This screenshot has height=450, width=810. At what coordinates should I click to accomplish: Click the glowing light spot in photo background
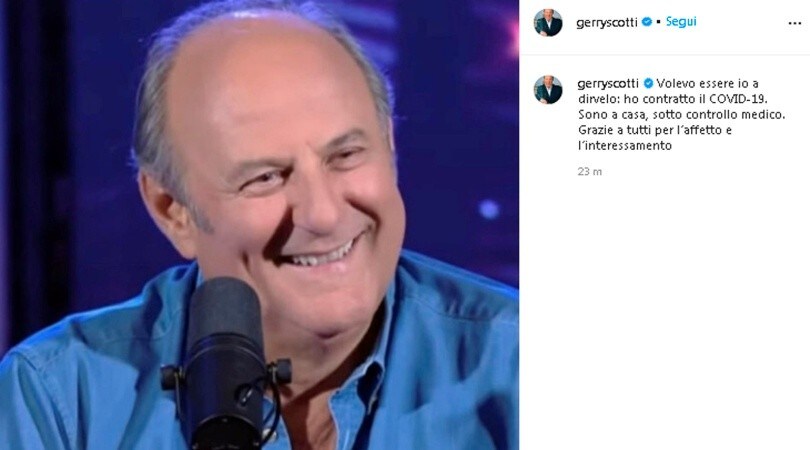(488, 209)
